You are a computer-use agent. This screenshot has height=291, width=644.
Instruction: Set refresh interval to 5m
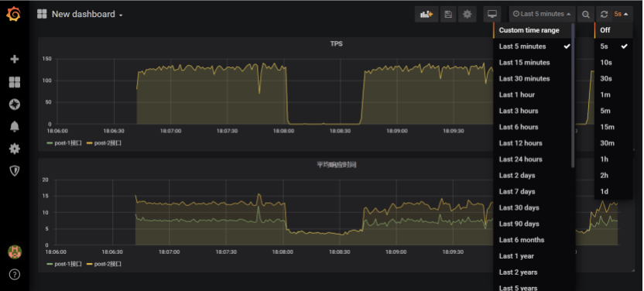(614, 111)
